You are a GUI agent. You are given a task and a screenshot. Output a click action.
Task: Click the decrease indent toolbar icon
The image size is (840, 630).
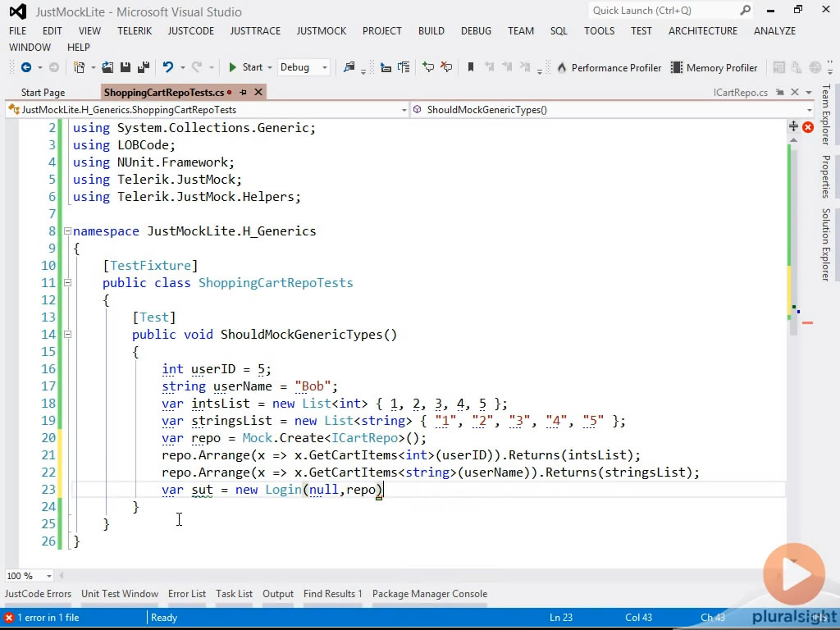[386, 67]
